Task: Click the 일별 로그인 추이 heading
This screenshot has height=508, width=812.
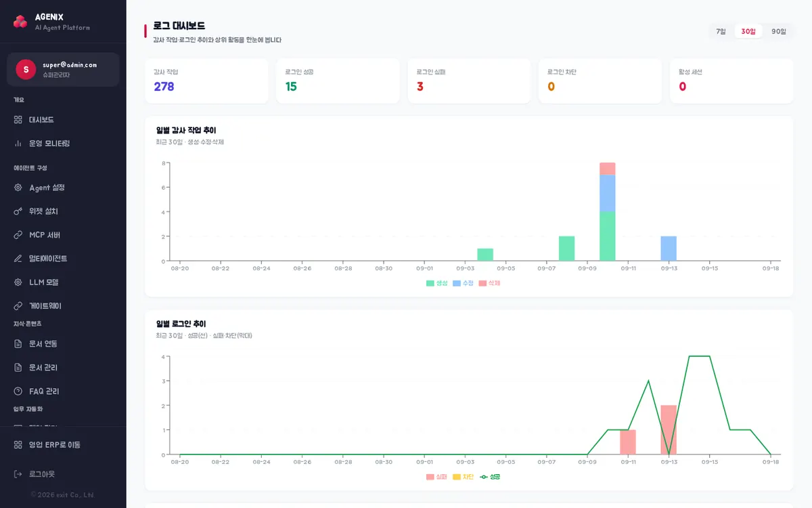Action: 181,324
